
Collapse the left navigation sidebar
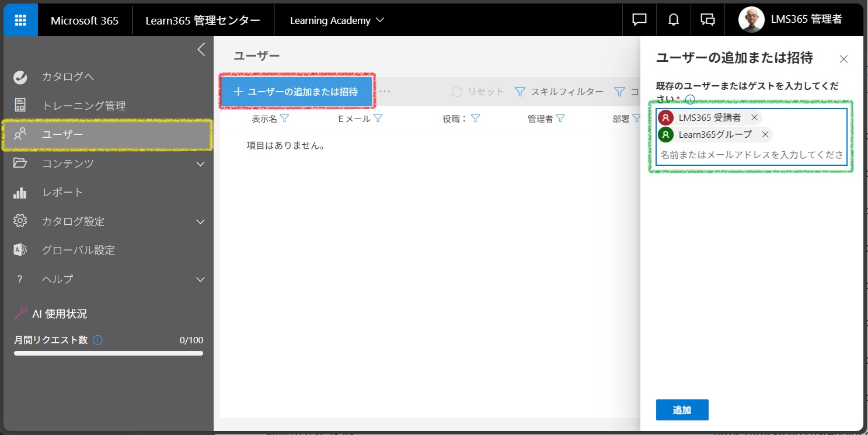pyautogui.click(x=201, y=50)
